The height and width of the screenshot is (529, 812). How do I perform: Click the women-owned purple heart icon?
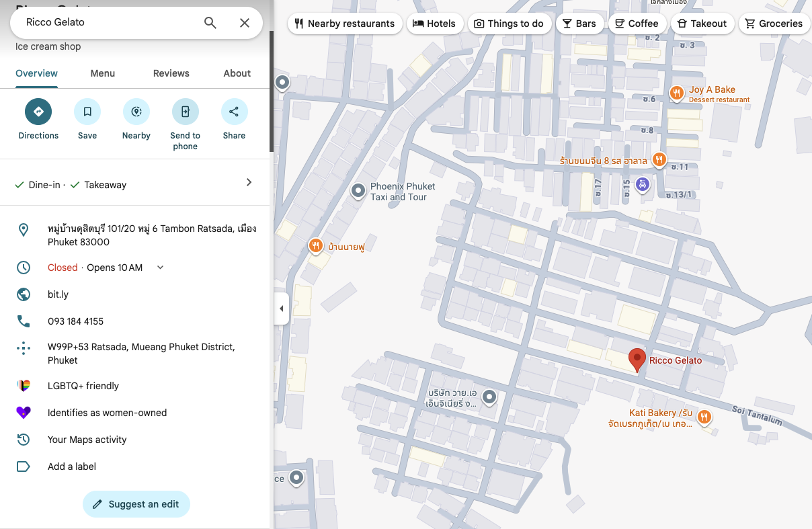click(x=24, y=413)
